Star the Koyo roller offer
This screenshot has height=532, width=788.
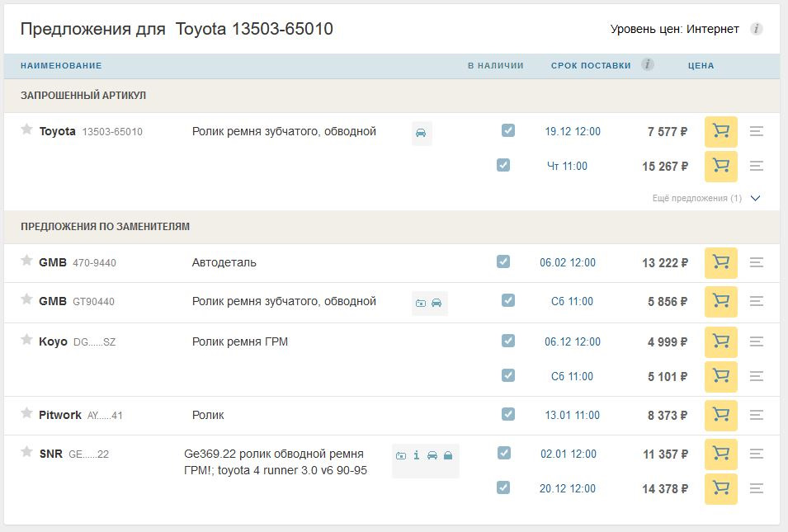(x=26, y=340)
